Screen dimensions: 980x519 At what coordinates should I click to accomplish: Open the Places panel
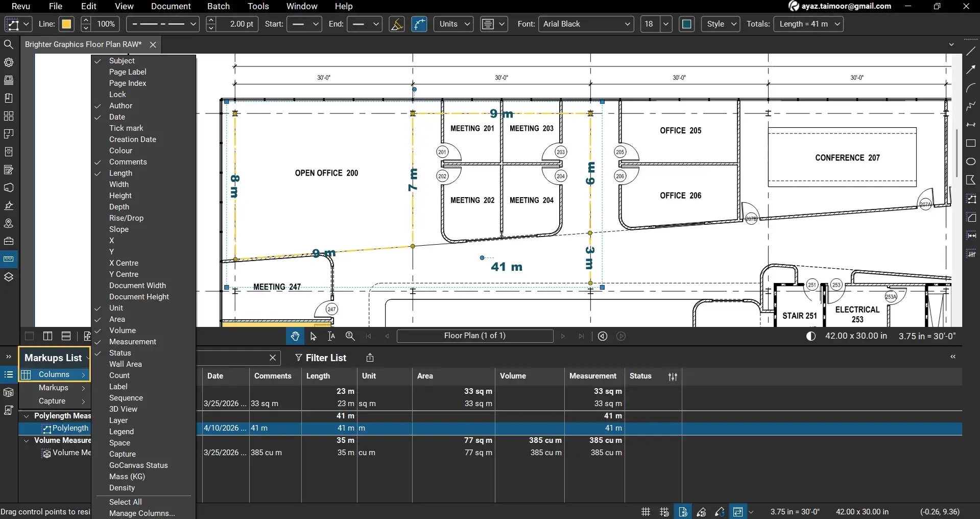[8, 223]
